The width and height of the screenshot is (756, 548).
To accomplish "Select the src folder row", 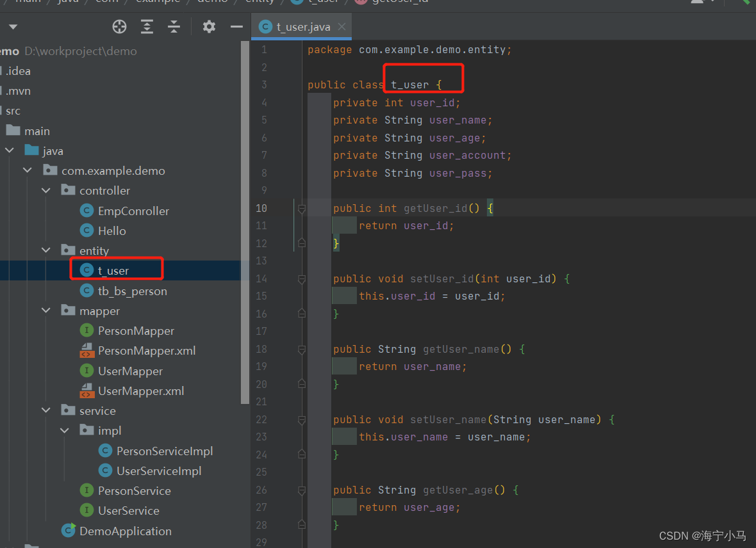I will (x=120, y=110).
